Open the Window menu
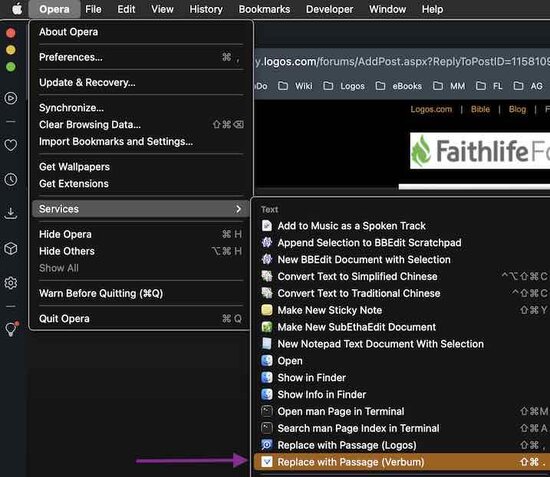Screen dimensions: 550x477 click(387, 9)
